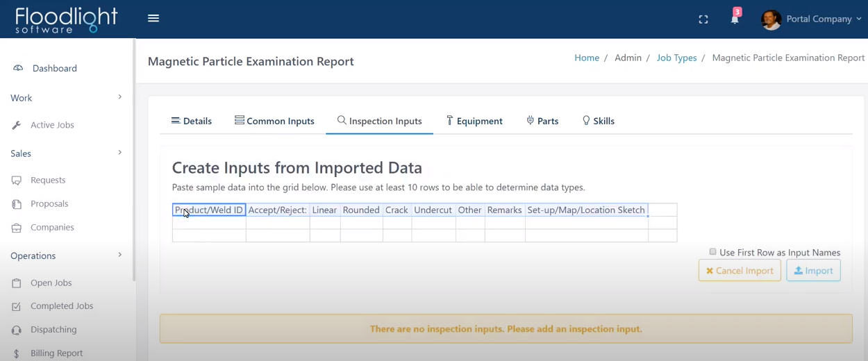Screen dimensions: 868x361
Task: Open the notifications bell
Action: pyautogui.click(x=735, y=19)
